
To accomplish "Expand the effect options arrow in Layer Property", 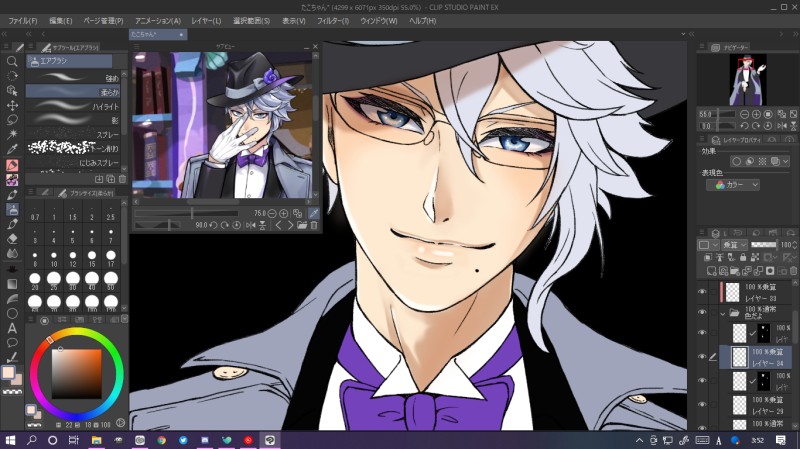I will point(786,161).
